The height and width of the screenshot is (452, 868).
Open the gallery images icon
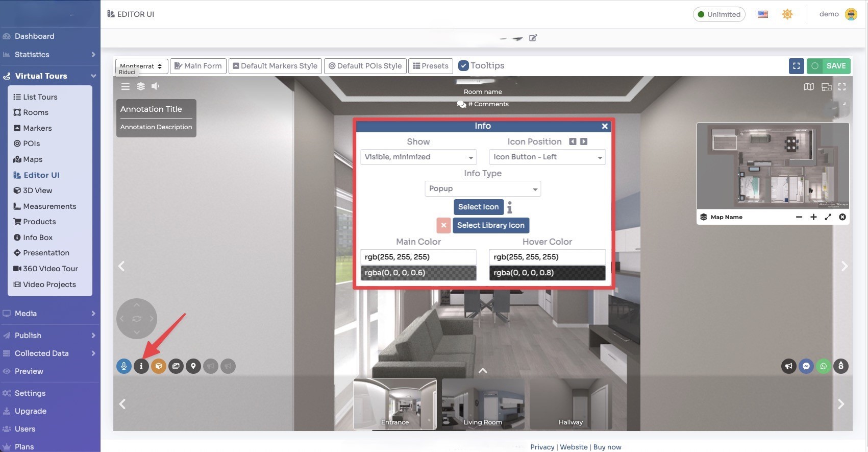click(176, 366)
